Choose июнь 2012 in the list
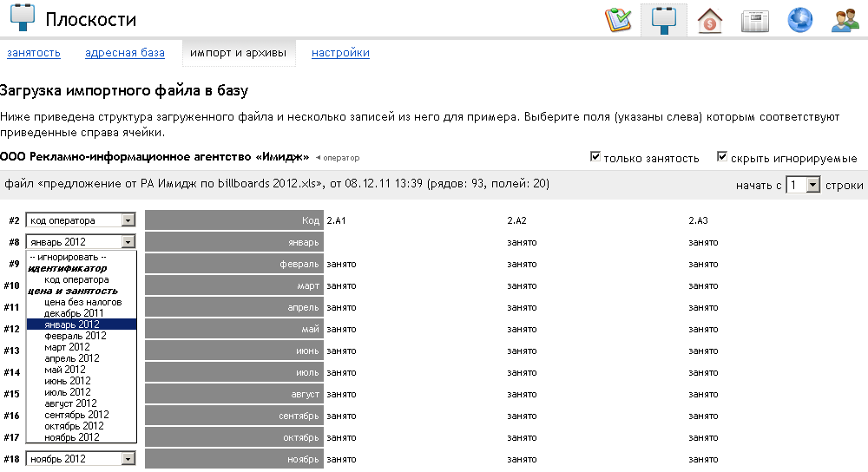Screen dimensions: 868x472 pyautogui.click(x=82, y=381)
